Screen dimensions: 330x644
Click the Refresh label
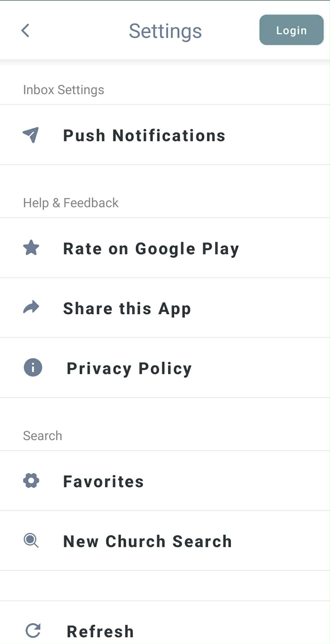pyautogui.click(x=100, y=631)
